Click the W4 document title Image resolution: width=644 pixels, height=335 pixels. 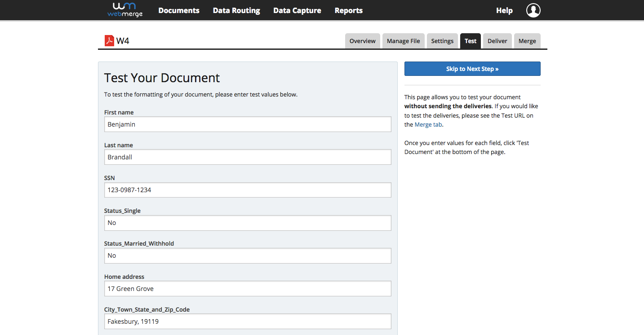(123, 41)
